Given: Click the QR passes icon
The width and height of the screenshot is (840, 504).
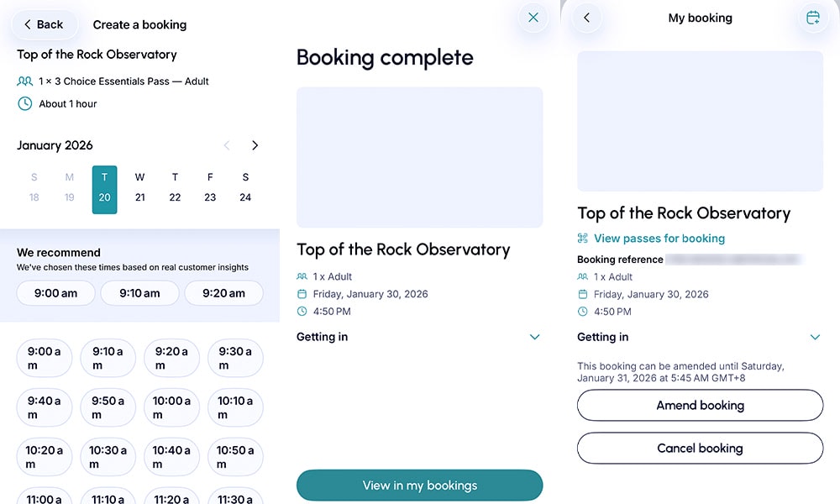Looking at the screenshot, I should (x=583, y=239).
